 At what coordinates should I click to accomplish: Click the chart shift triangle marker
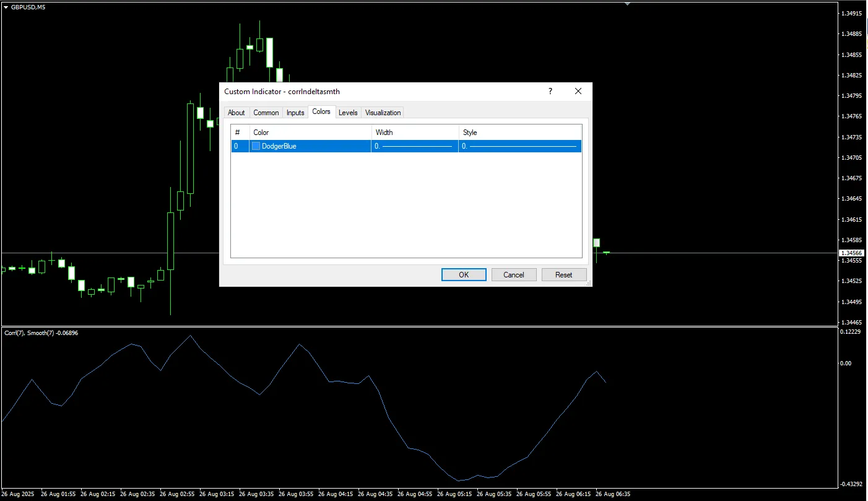(x=627, y=4)
